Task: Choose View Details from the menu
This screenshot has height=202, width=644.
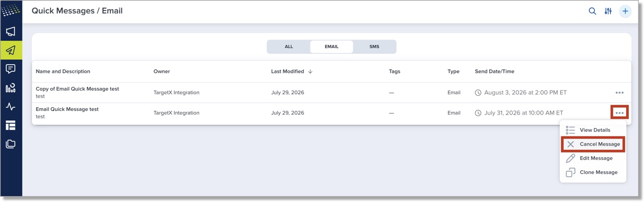Action: pos(593,130)
